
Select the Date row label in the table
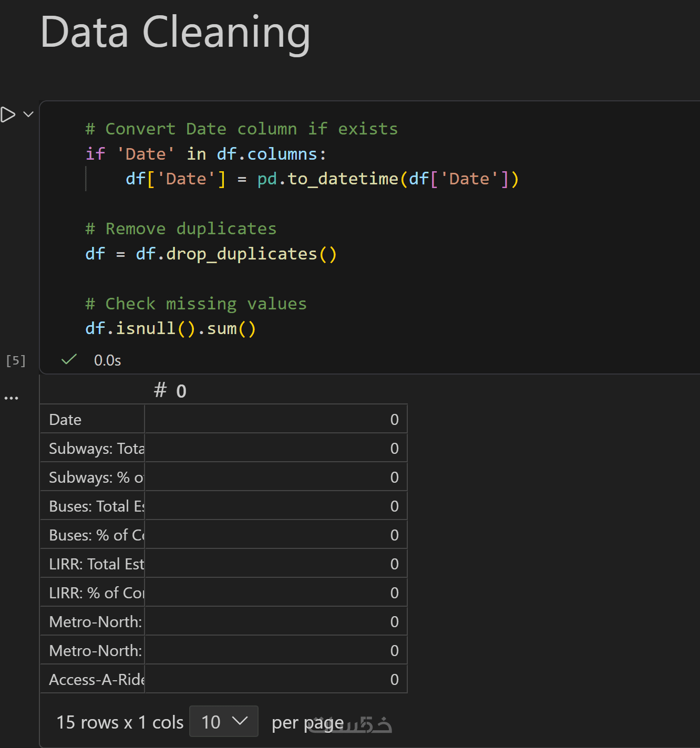pyautogui.click(x=65, y=420)
